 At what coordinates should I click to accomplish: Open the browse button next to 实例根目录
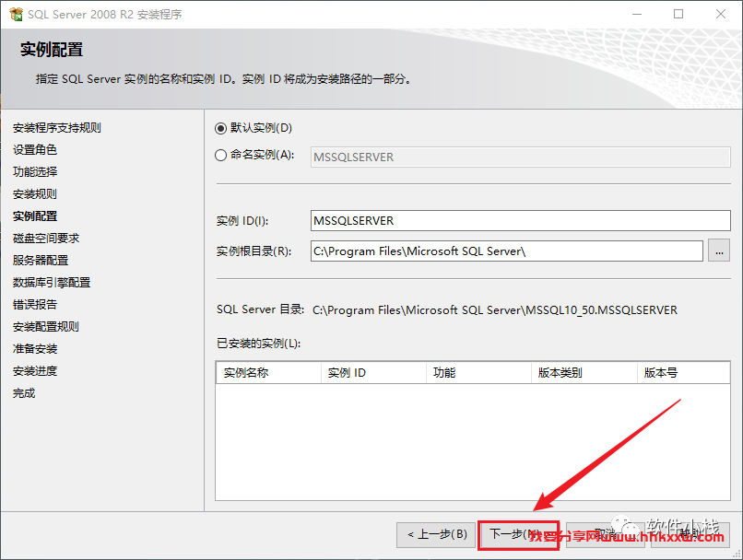pyautogui.click(x=719, y=251)
